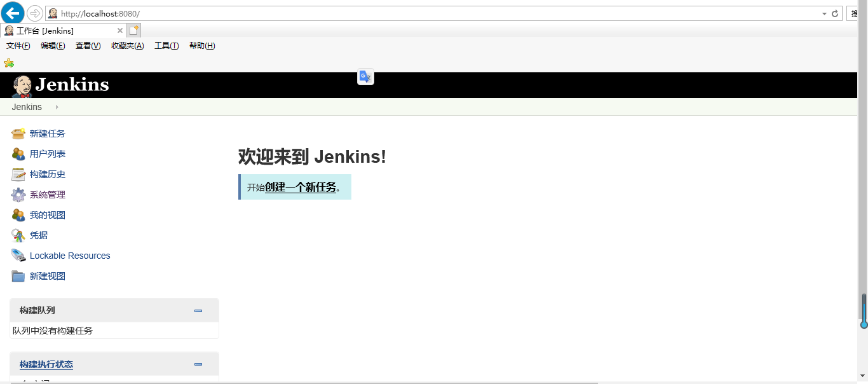Open the 凭据 link
The width and height of the screenshot is (868, 384).
click(x=39, y=235)
